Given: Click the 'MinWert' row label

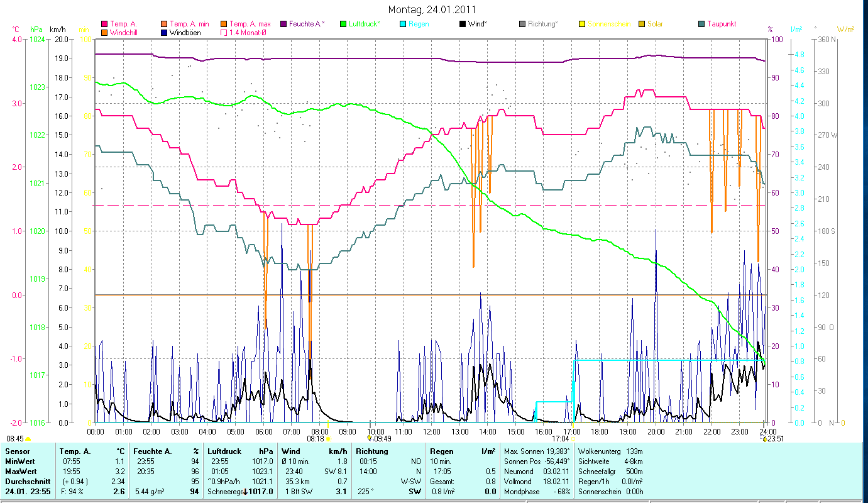Looking at the screenshot, I should 19,462.
